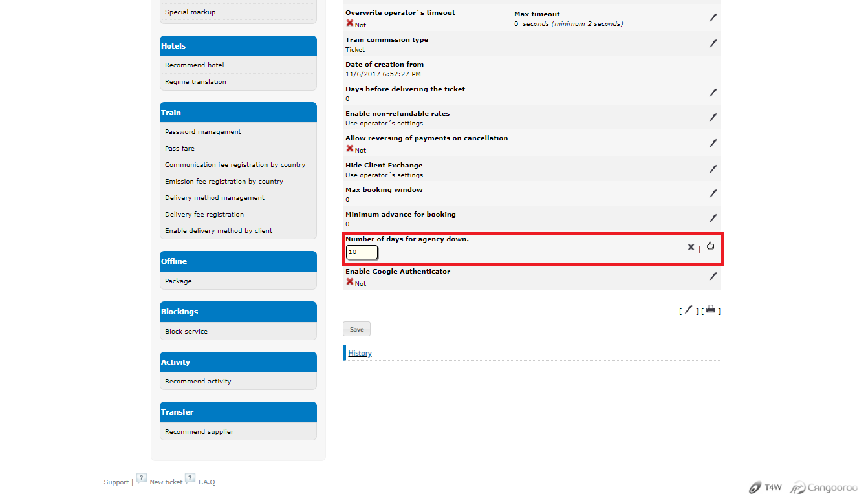Click the bracketed edit-all pencil icon
The width and height of the screenshot is (868, 496).
tap(688, 310)
